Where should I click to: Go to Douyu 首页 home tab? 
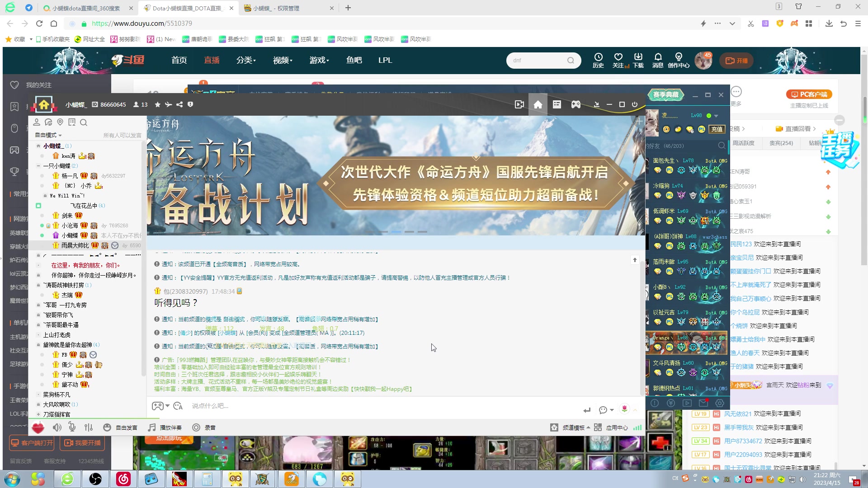pyautogui.click(x=179, y=60)
